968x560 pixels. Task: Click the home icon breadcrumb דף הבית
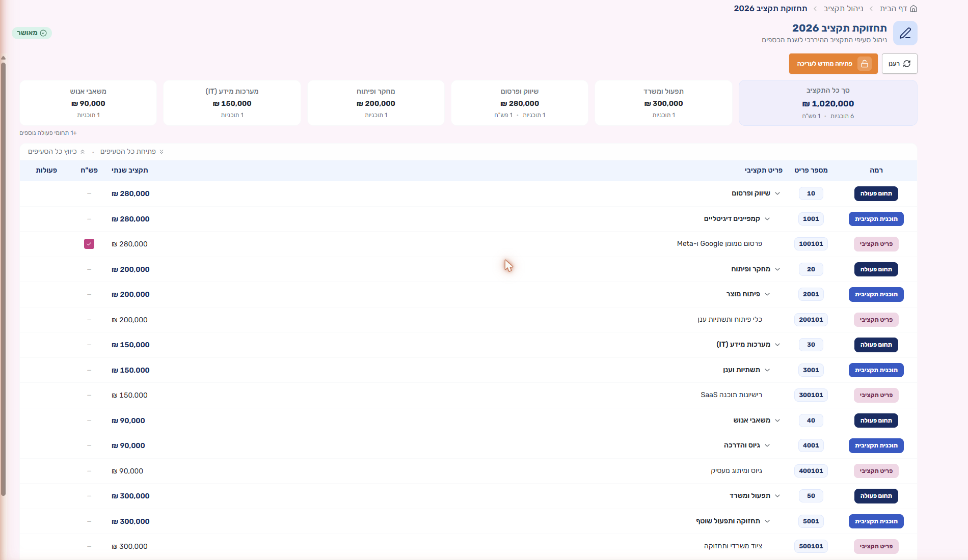point(899,9)
